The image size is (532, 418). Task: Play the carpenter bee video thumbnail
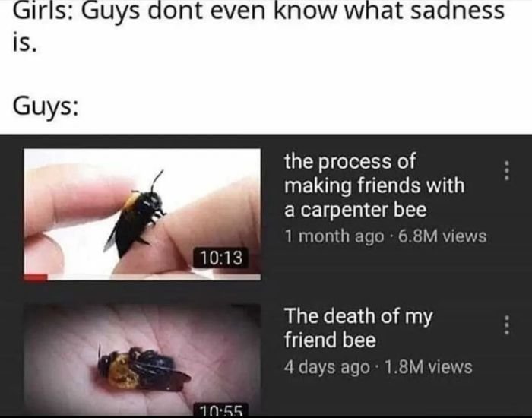142,214
